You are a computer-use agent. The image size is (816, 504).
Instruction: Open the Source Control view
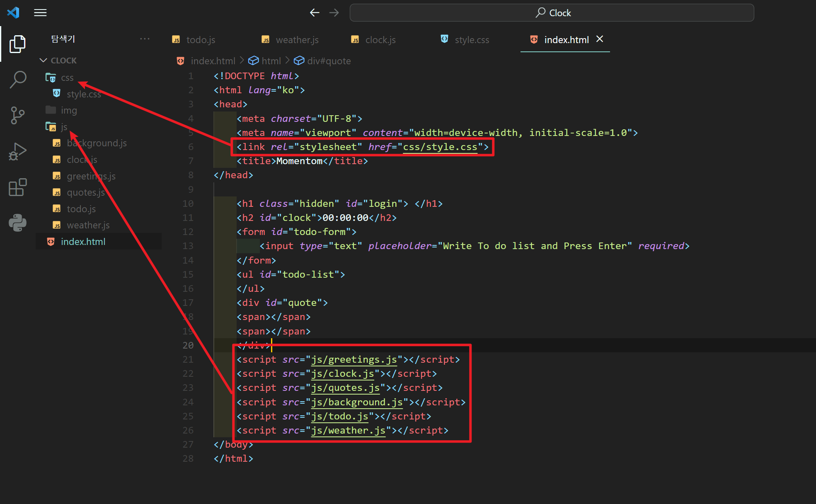[17, 115]
